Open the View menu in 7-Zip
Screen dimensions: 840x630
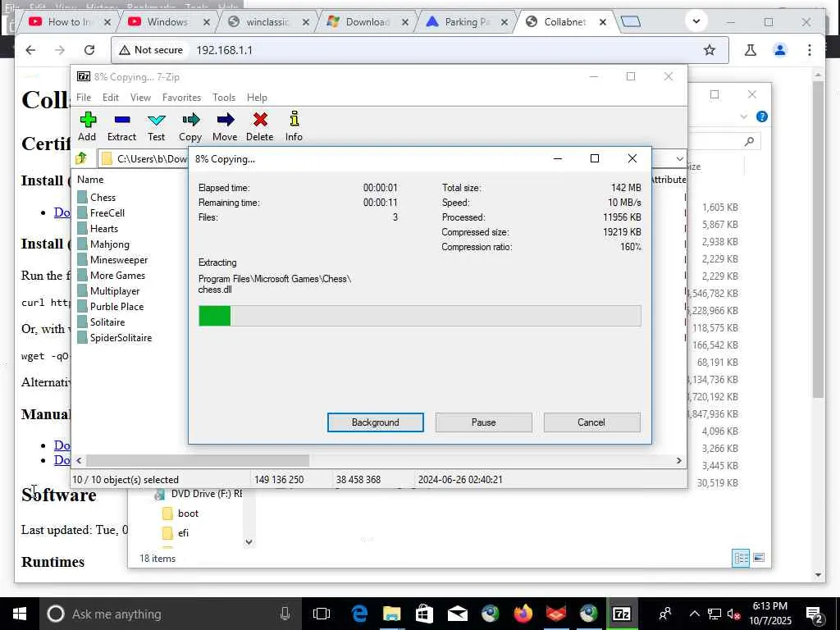tap(140, 98)
